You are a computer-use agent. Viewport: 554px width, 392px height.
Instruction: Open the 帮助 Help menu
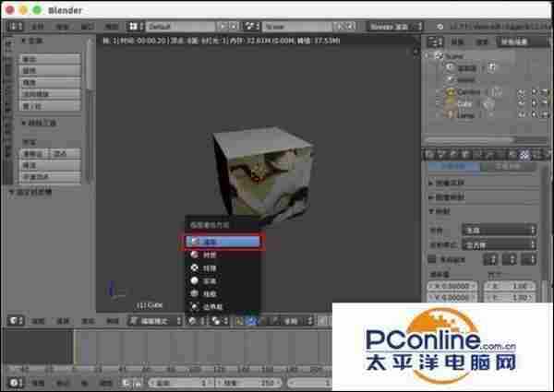[x=111, y=27]
